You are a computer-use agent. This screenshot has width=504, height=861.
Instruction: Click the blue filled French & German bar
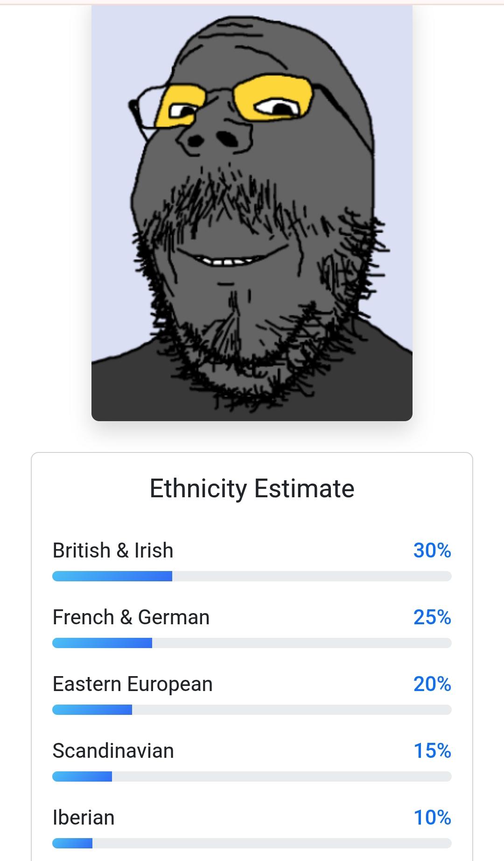[102, 643]
